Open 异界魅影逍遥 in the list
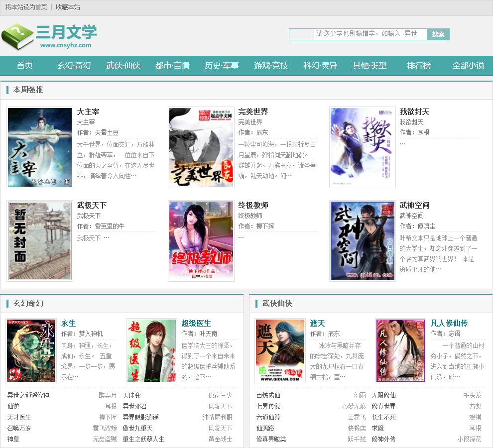The width and height of the screenshot is (493, 448). point(140,417)
